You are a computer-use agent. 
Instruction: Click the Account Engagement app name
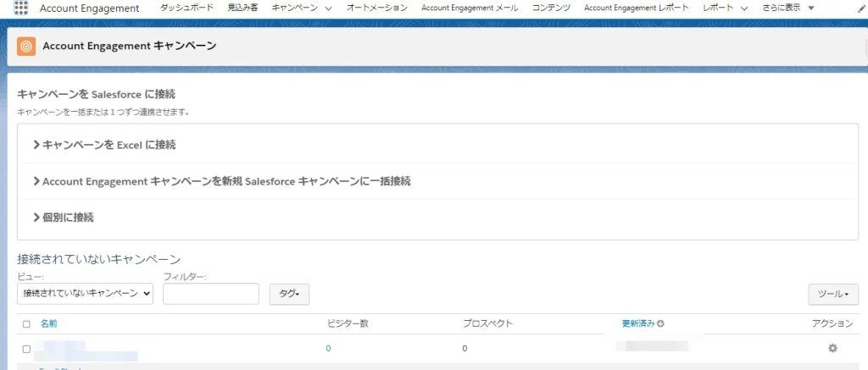90,8
